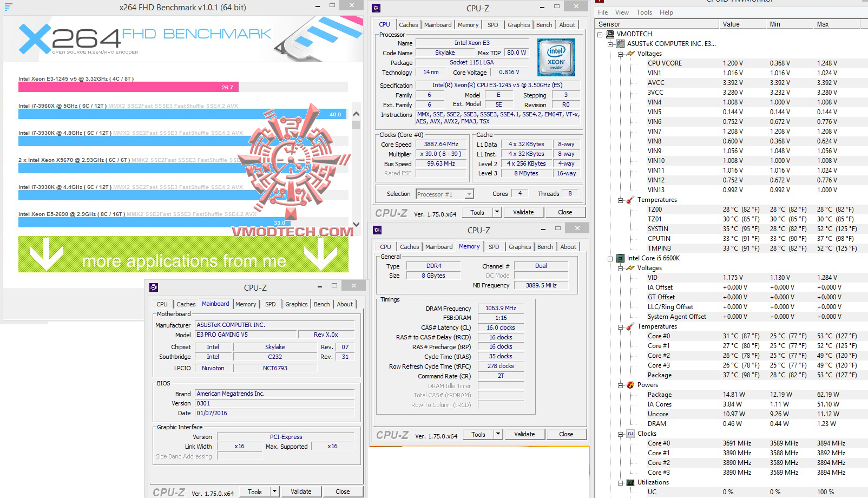Screen dimensions: 868x498
Task: Click the scroll-up arrow in x264 results list
Action: coord(356,114)
